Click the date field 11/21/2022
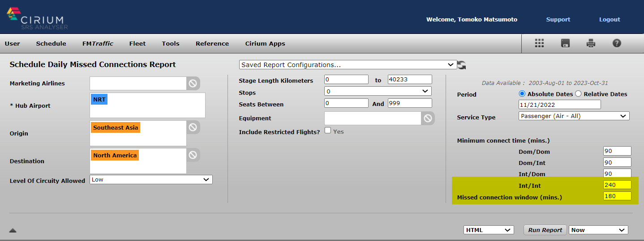Image resolution: width=644 pixels, height=241 pixels. [x=559, y=104]
